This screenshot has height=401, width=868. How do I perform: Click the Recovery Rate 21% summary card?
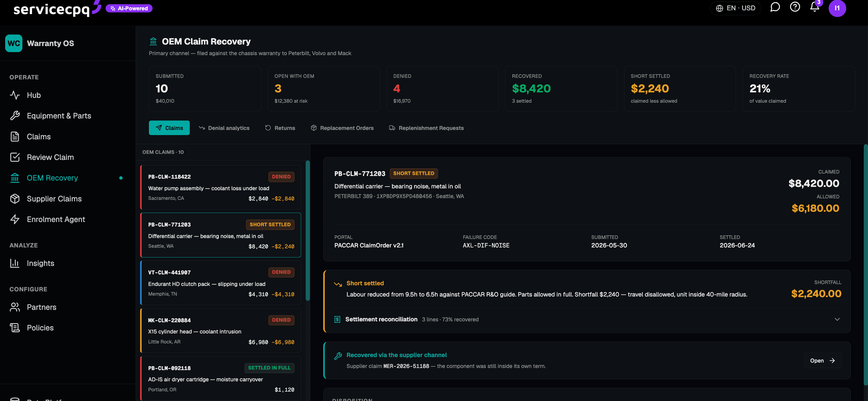799,89
